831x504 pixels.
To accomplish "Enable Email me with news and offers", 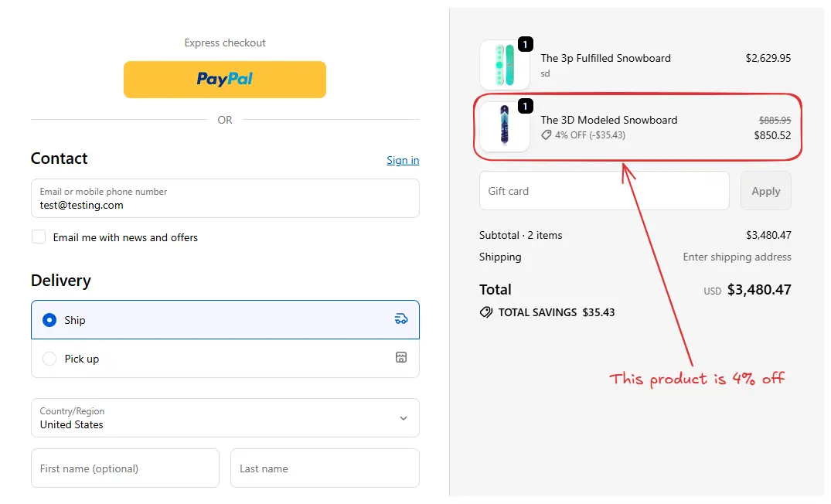I will coord(39,237).
